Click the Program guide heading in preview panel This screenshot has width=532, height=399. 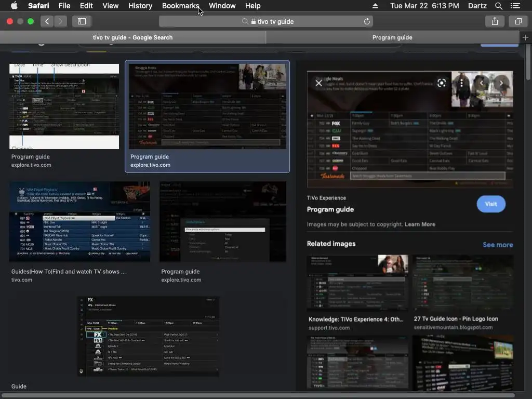tap(330, 209)
